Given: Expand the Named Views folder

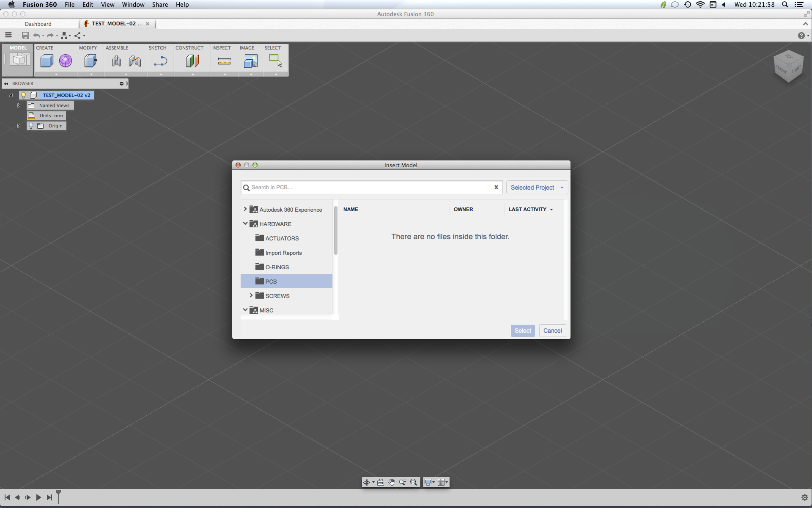Looking at the screenshot, I should 19,105.
